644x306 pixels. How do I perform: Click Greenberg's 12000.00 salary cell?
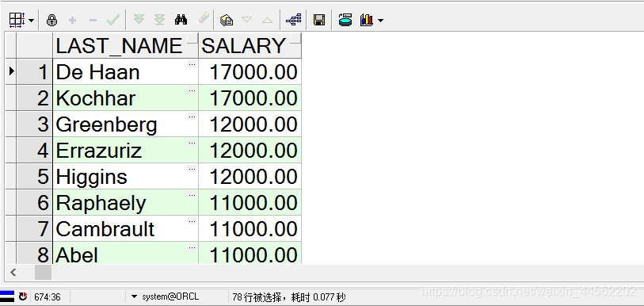[250, 124]
